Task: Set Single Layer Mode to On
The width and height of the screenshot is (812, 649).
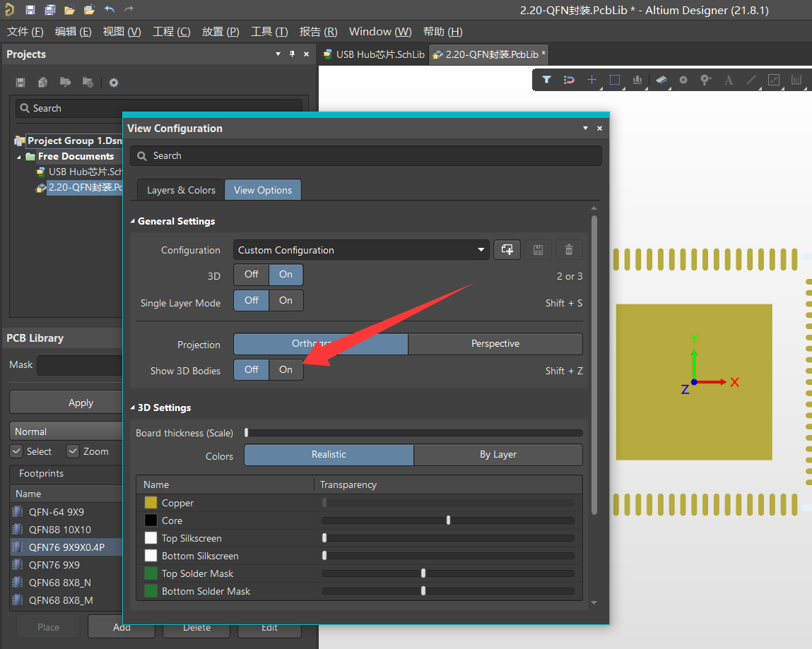Action: (286, 300)
